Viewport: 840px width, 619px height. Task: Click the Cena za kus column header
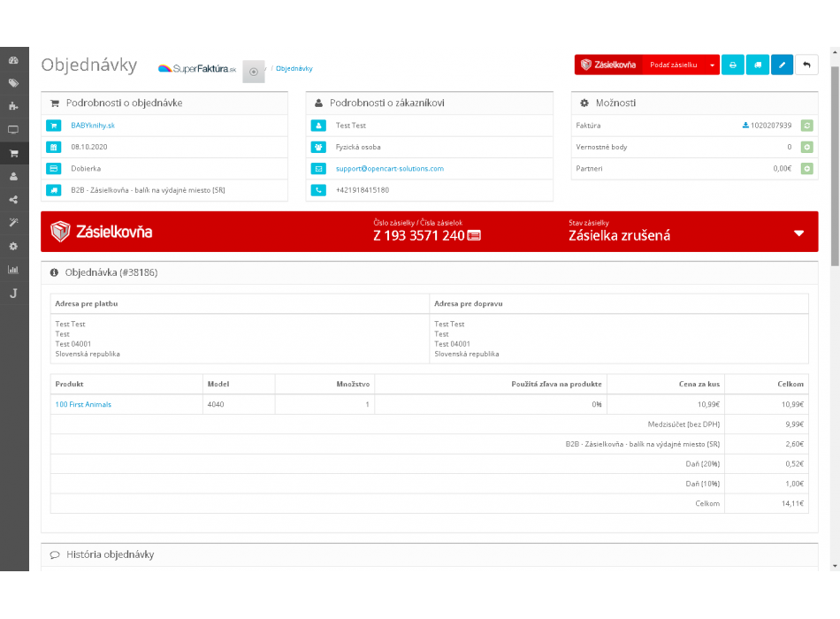tap(699, 384)
